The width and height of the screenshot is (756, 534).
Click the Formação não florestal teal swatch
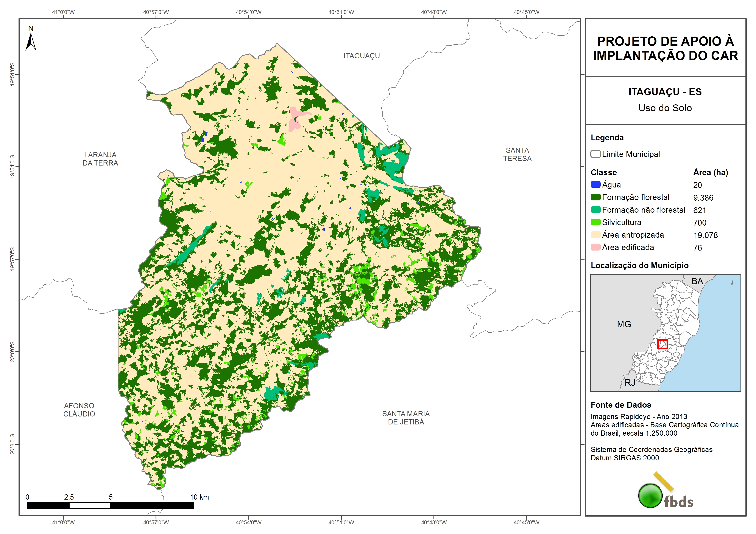[x=595, y=210]
